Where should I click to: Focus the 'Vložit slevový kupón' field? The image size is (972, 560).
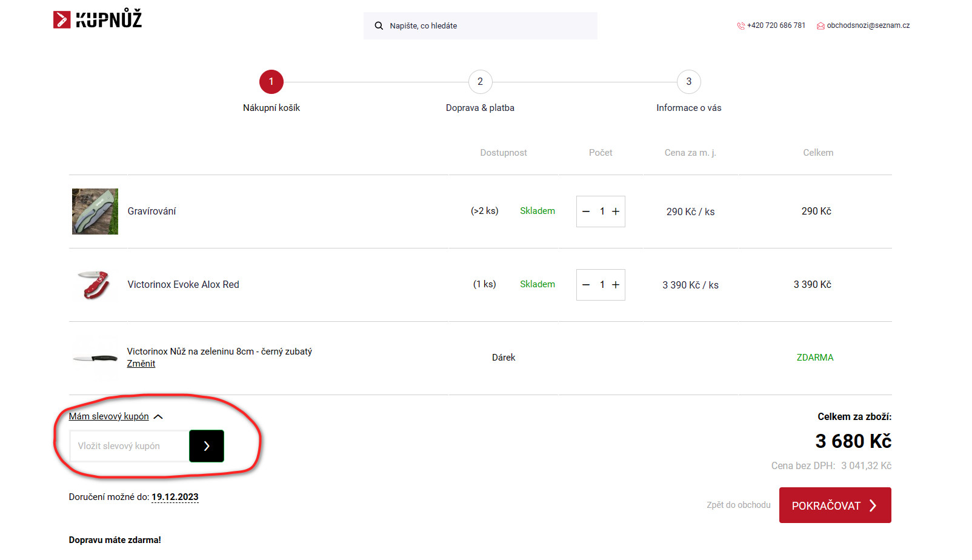(x=129, y=446)
